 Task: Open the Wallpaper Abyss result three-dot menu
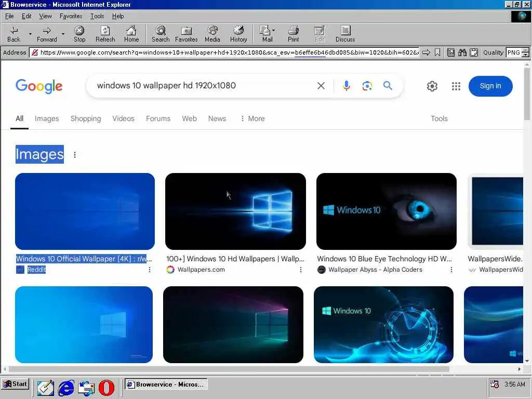451,270
